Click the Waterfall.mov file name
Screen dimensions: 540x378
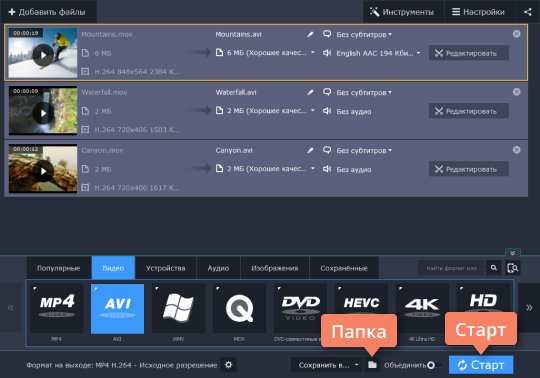coord(104,92)
